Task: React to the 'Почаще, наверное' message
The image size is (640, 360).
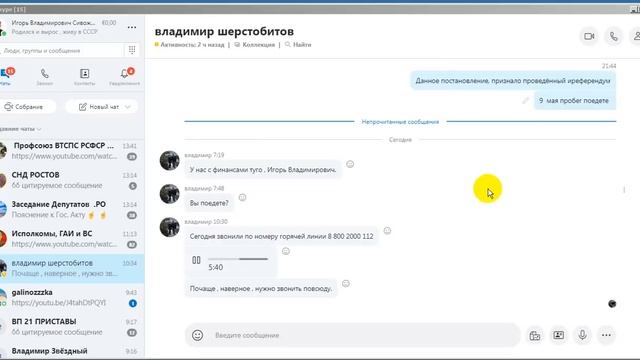Action: [346, 283]
